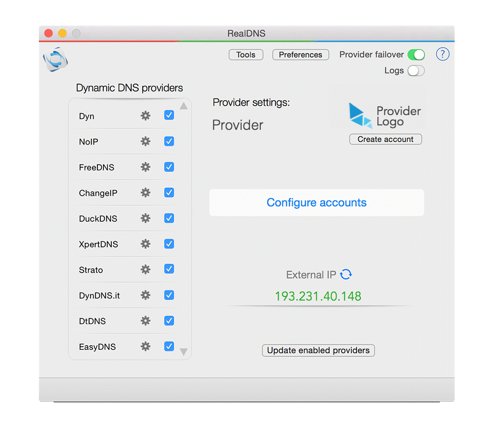Disable the Provider failover switch
Screen dimensions: 494x448
pos(416,55)
